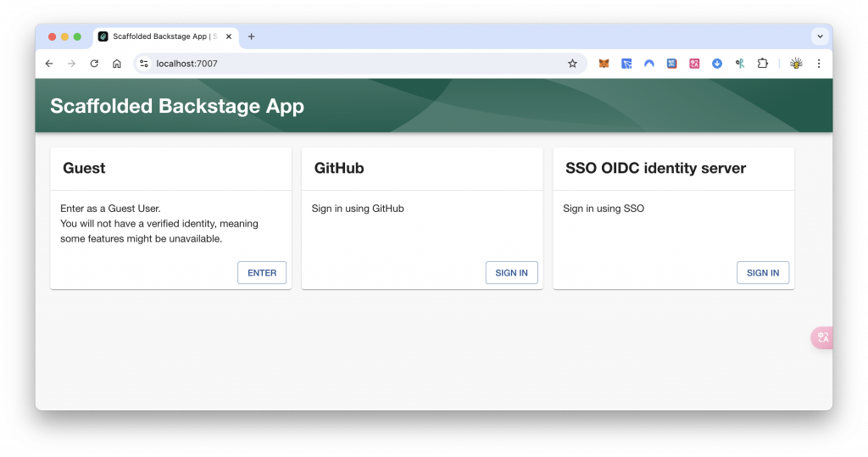The image size is (868, 457).
Task: Click the browser back arrow
Action: pos(49,64)
